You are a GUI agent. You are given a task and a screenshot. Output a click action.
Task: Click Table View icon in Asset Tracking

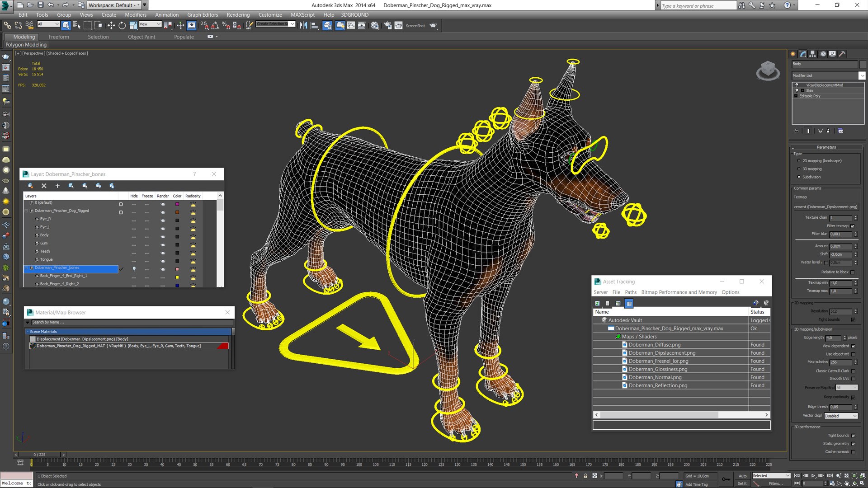[x=629, y=303]
